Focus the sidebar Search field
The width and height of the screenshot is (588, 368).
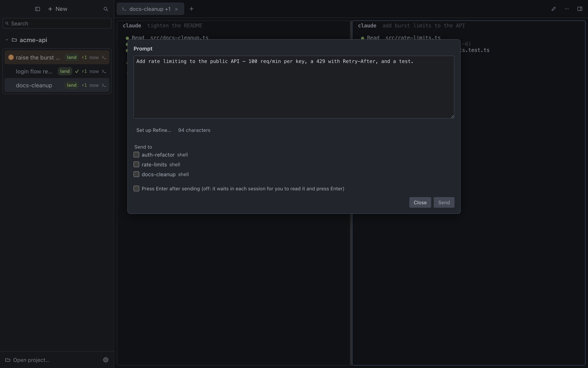(57, 23)
